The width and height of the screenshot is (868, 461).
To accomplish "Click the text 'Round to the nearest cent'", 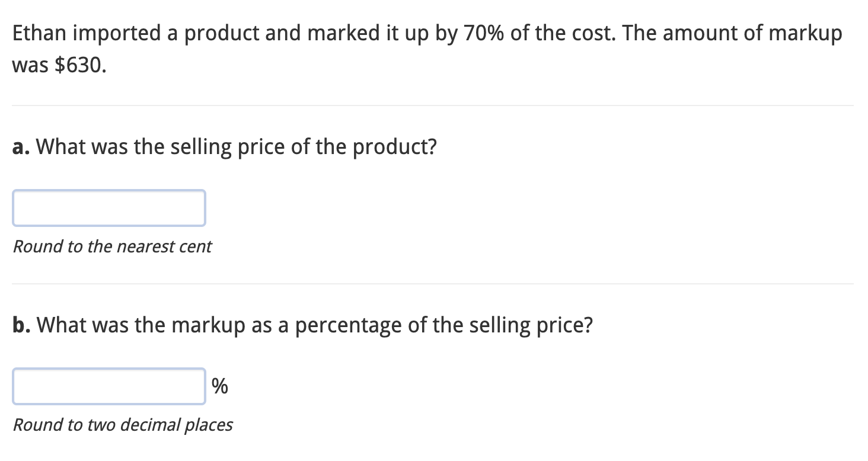I will (x=112, y=246).
